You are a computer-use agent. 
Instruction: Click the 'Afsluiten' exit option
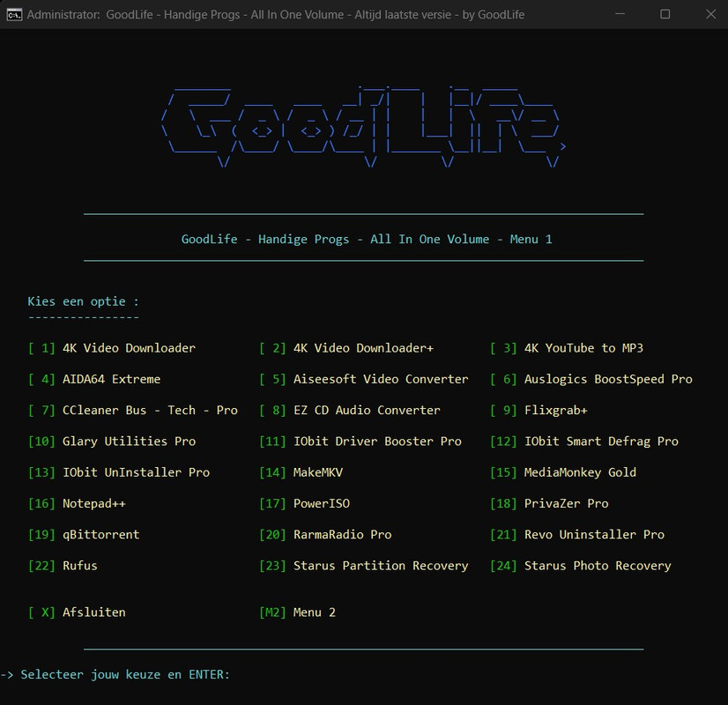94,612
